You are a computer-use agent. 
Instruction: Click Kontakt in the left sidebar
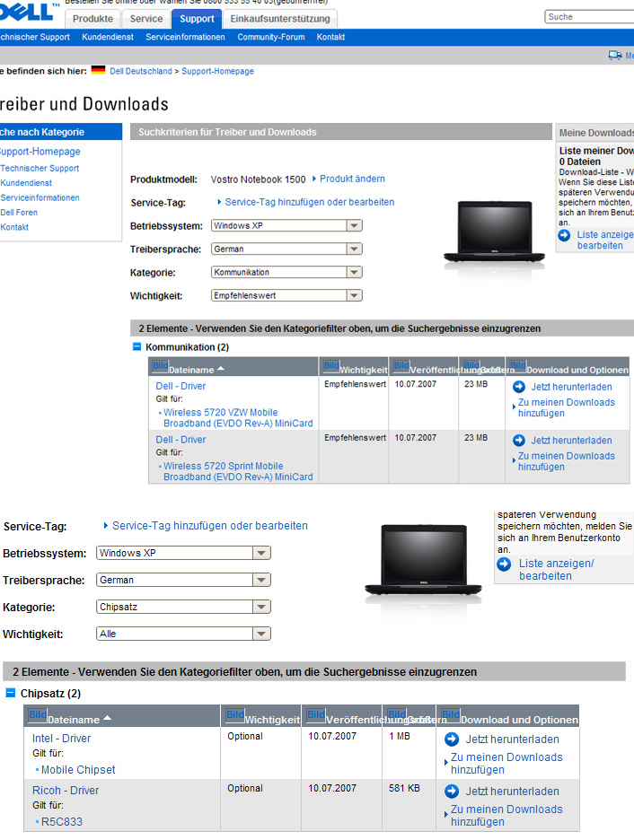click(x=14, y=227)
